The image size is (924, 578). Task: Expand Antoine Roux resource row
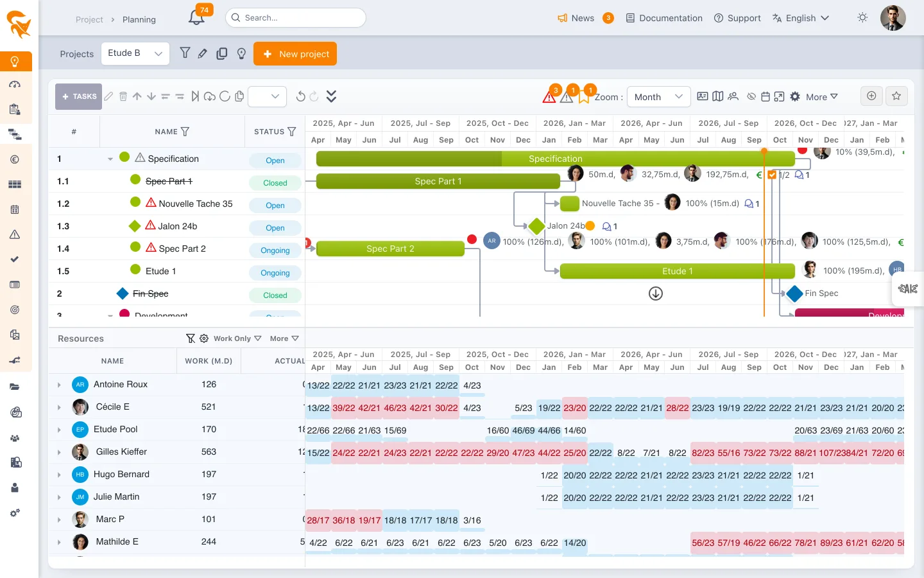click(x=59, y=385)
